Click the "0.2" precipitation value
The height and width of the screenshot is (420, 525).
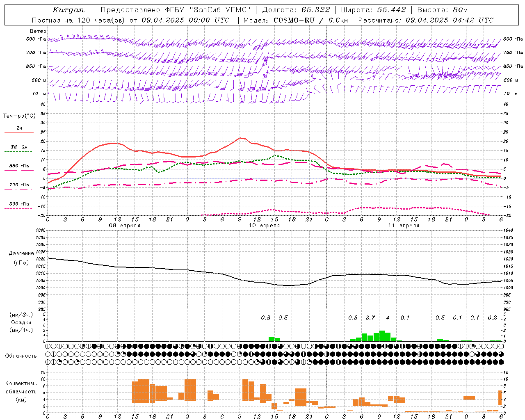tap(492, 318)
